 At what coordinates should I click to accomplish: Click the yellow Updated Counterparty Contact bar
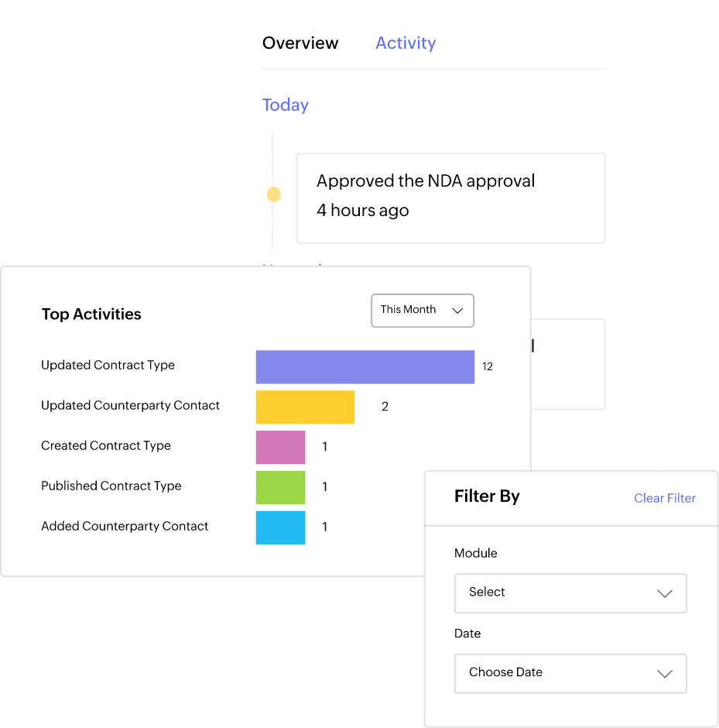coord(305,407)
